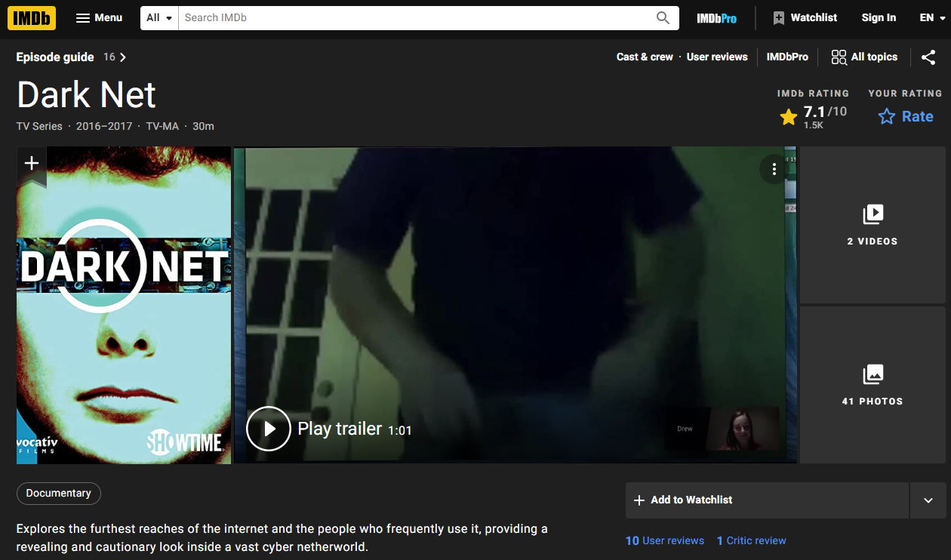Open the EN language dropdown

931,17
